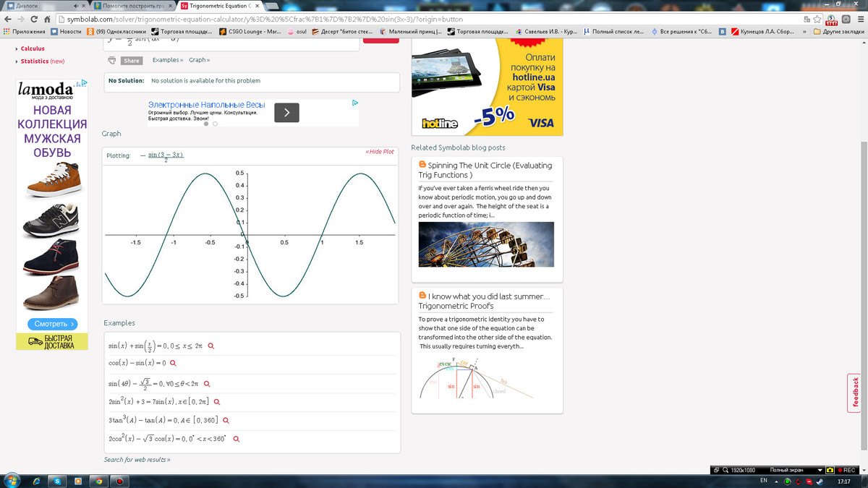Viewport: 868px width, 488px height.
Task: Click the print icon next to Share
Action: (112, 61)
